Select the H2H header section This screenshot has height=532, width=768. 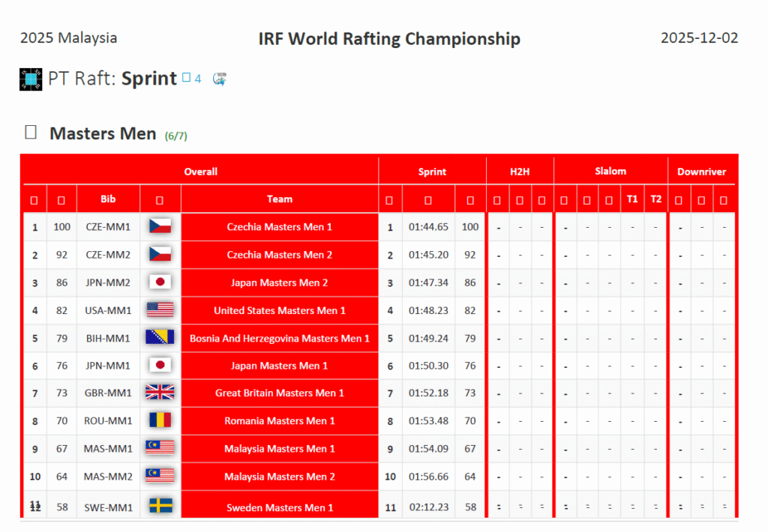click(520, 172)
